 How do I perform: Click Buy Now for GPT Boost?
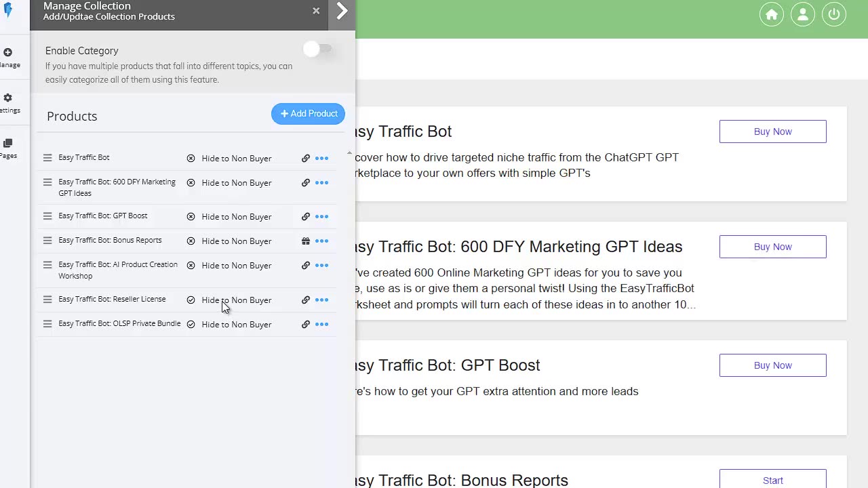(773, 365)
